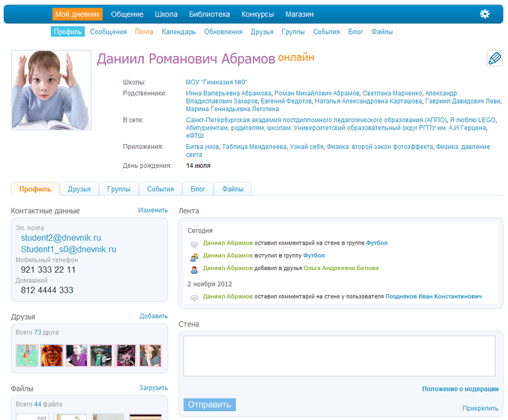Screen dimensions: 508x420
Task: Open Положение о модерации link
Action: [460, 389]
